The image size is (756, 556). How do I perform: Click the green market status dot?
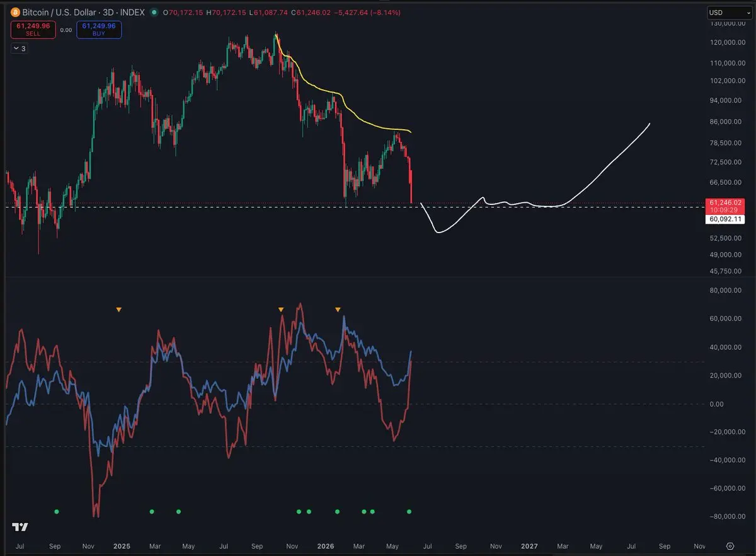pyautogui.click(x=155, y=13)
